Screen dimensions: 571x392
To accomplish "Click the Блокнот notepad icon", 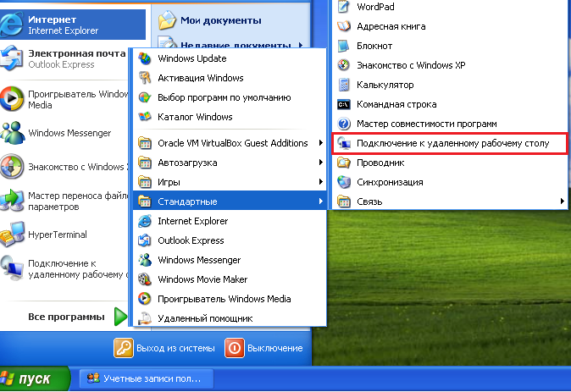I will 344,46.
